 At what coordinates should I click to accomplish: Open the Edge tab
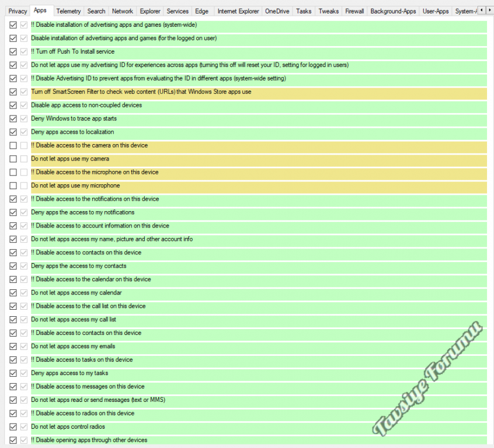[201, 11]
